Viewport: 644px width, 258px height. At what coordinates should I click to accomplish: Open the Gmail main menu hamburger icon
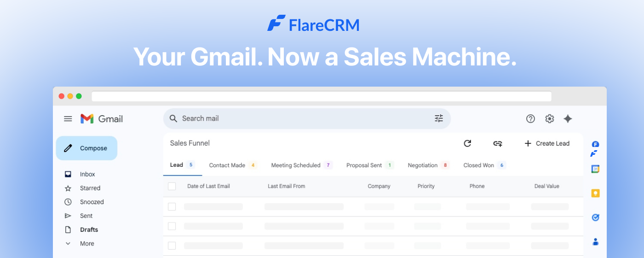coord(68,119)
